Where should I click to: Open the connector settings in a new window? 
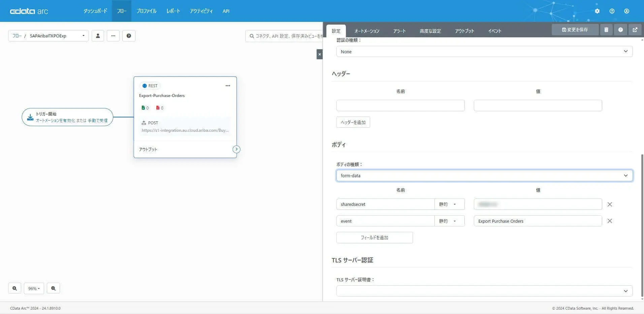tap(635, 30)
